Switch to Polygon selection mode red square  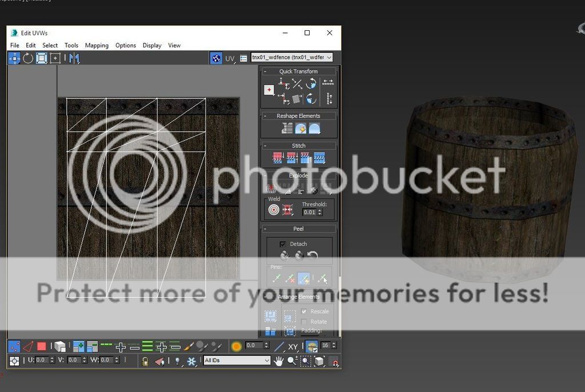pos(42,346)
